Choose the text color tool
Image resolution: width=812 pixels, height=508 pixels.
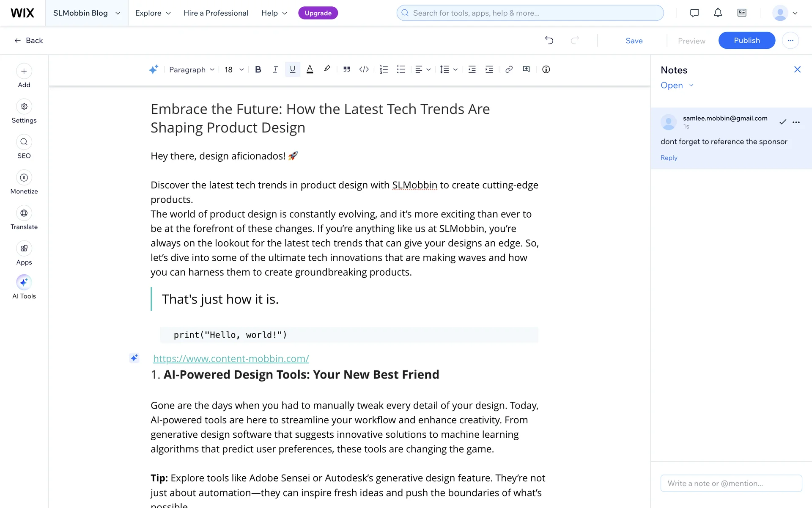click(x=310, y=69)
